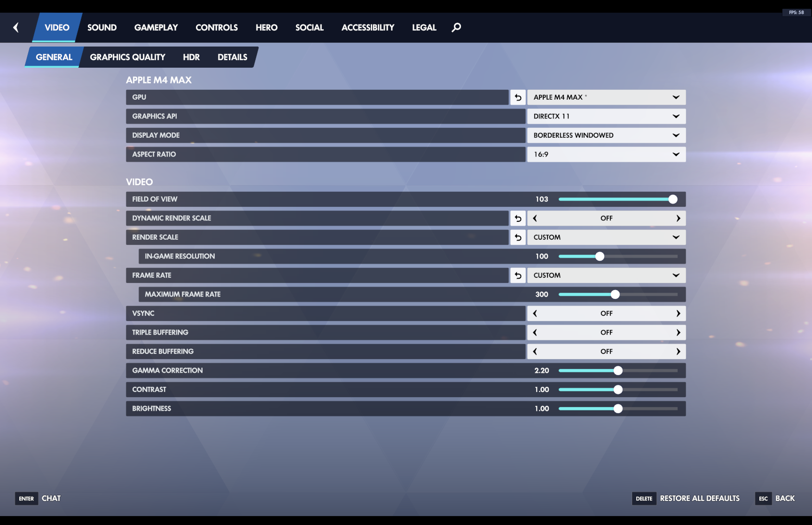Click the Back button
Viewport: 812px width, 525px height.
click(x=785, y=498)
